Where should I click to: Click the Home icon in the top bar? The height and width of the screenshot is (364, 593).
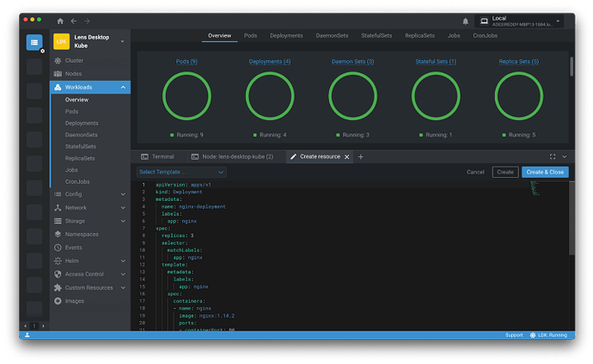tap(59, 21)
